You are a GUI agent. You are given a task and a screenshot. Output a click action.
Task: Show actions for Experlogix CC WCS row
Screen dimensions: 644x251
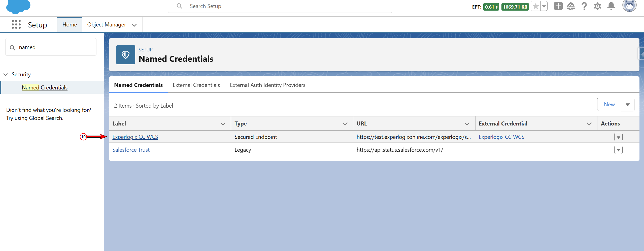[618, 137]
